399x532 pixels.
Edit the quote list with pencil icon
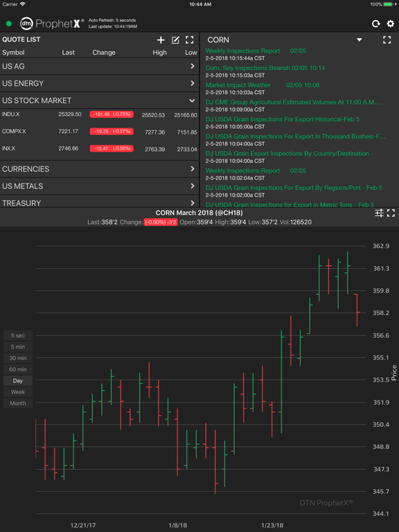[x=175, y=40]
